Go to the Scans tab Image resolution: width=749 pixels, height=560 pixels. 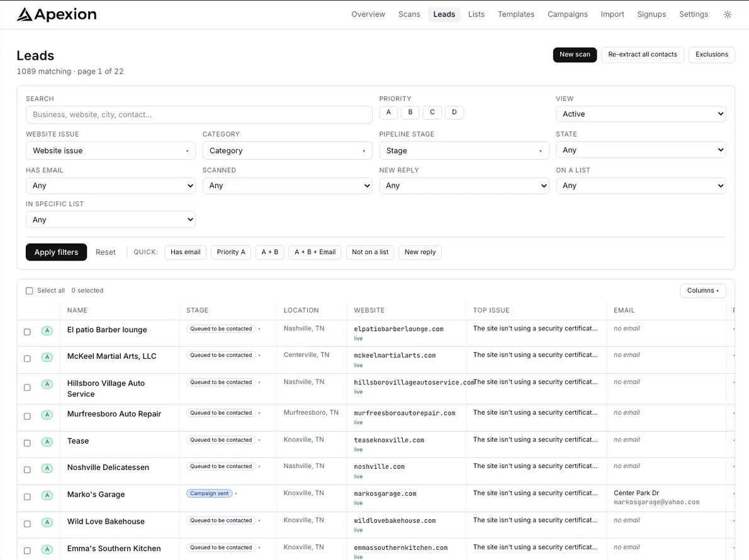[x=409, y=14]
